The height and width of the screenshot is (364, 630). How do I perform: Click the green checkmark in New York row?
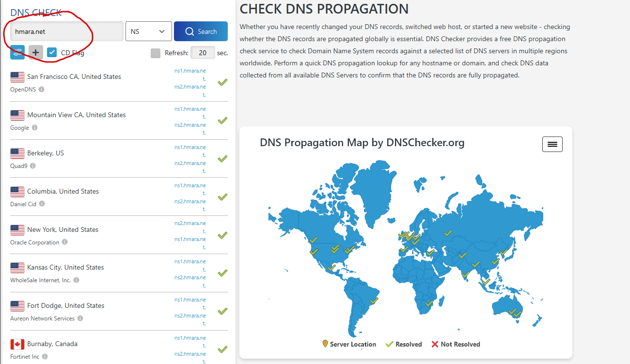click(222, 235)
